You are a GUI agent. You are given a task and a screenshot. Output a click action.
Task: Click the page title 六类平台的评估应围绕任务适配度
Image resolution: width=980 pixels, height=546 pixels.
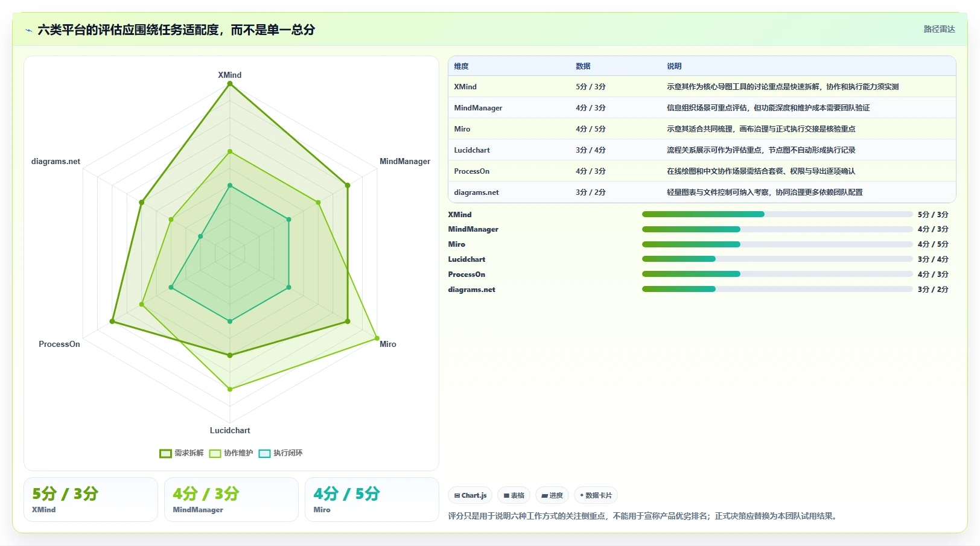click(x=176, y=30)
